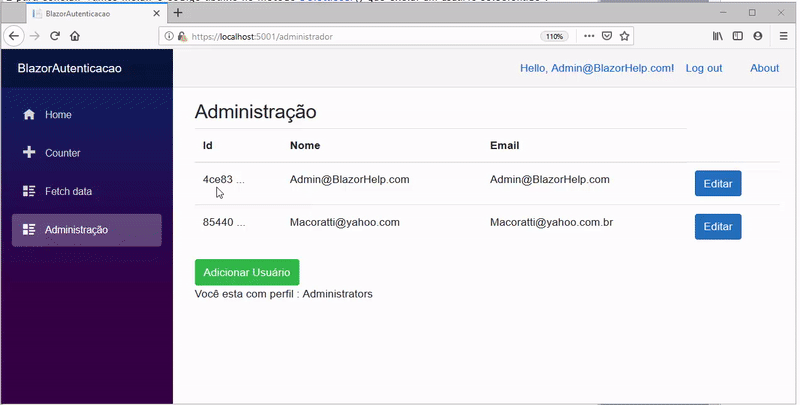Reset the 110% zoom level badge
This screenshot has width=800, height=405.
[x=554, y=37]
